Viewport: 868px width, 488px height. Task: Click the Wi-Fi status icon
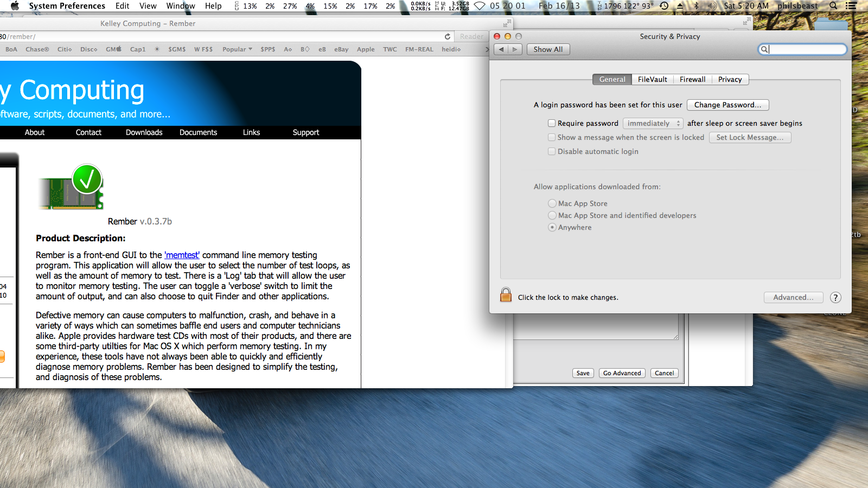click(480, 5)
